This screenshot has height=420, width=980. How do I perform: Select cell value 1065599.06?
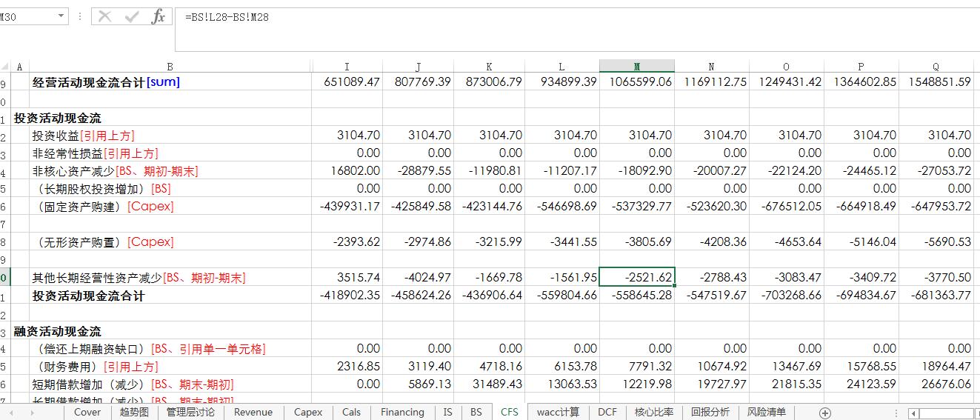coord(637,82)
